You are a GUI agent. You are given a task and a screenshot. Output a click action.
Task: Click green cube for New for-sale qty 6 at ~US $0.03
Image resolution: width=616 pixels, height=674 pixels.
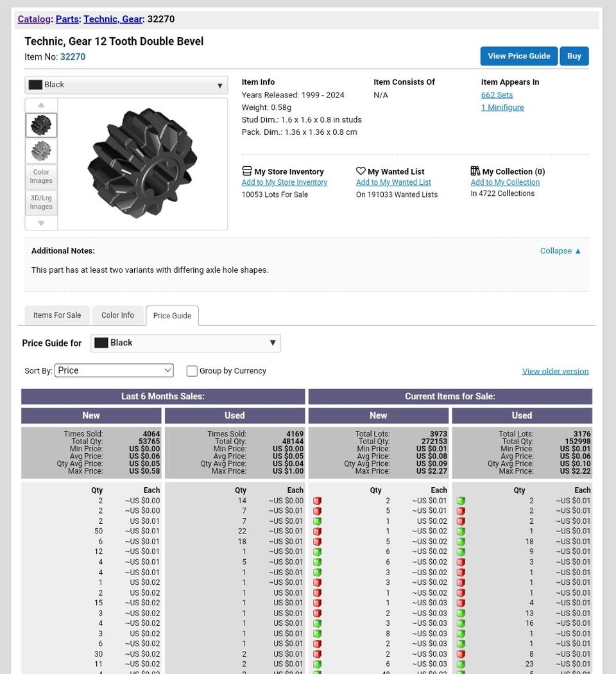[317, 664]
